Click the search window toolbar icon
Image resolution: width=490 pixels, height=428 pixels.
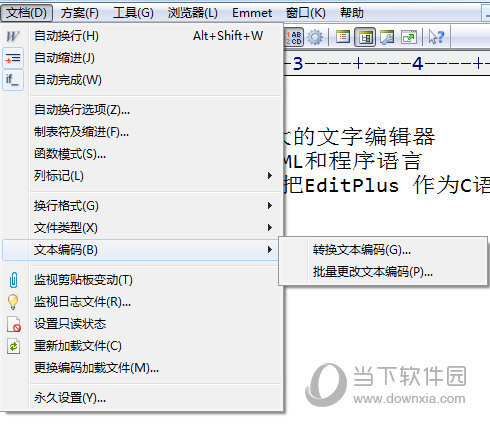pos(387,37)
